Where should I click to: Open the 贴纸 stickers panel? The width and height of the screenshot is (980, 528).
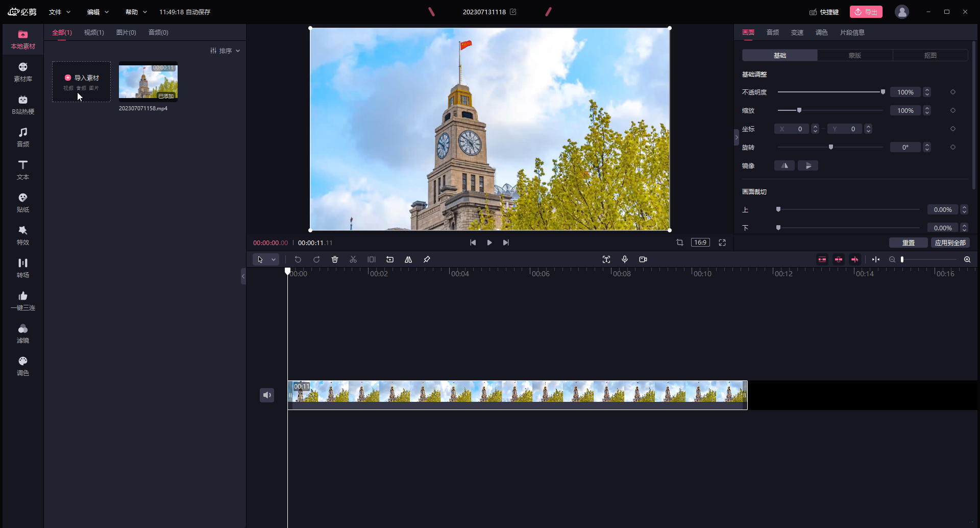[23, 203]
